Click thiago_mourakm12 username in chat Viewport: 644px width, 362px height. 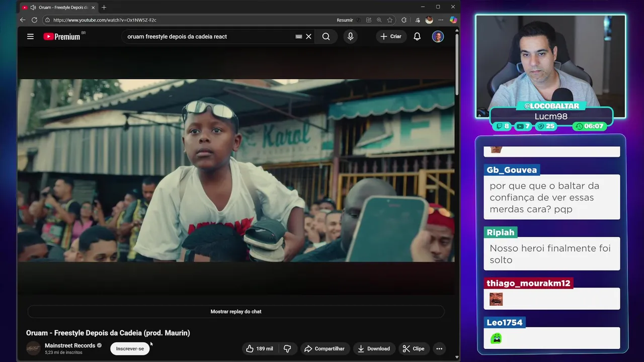(x=528, y=283)
